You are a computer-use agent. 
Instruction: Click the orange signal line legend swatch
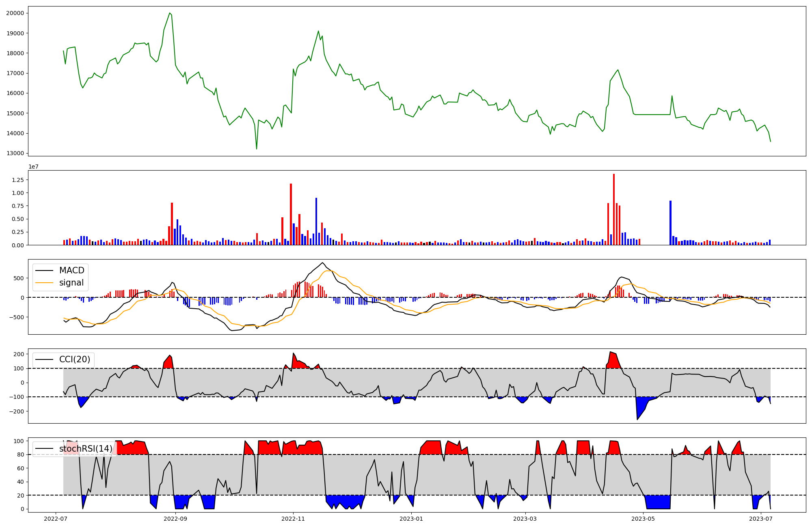(44, 283)
